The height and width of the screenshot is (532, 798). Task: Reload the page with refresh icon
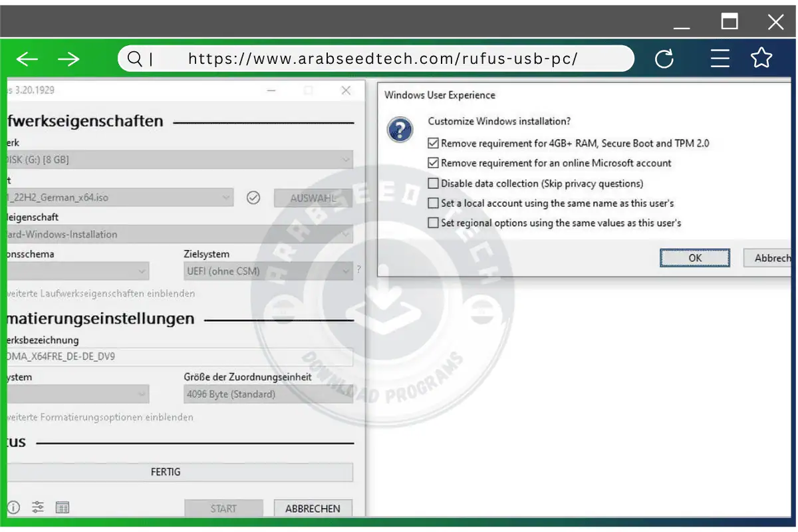(x=664, y=59)
